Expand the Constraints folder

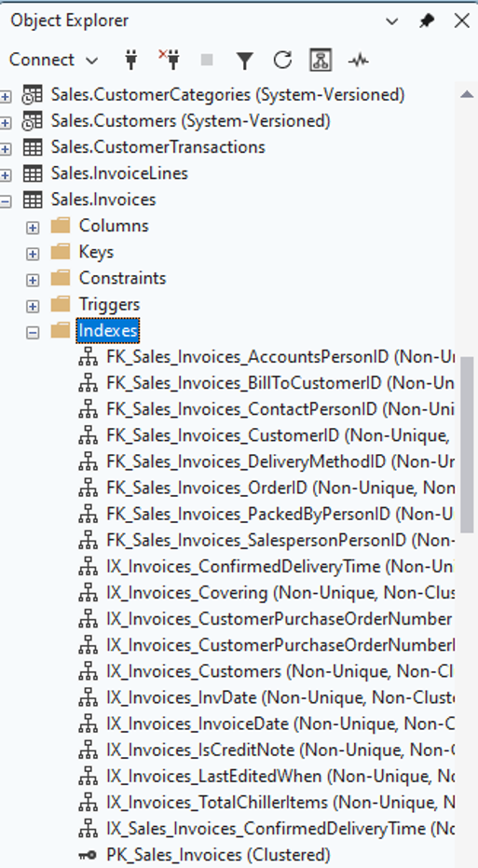[x=34, y=280]
